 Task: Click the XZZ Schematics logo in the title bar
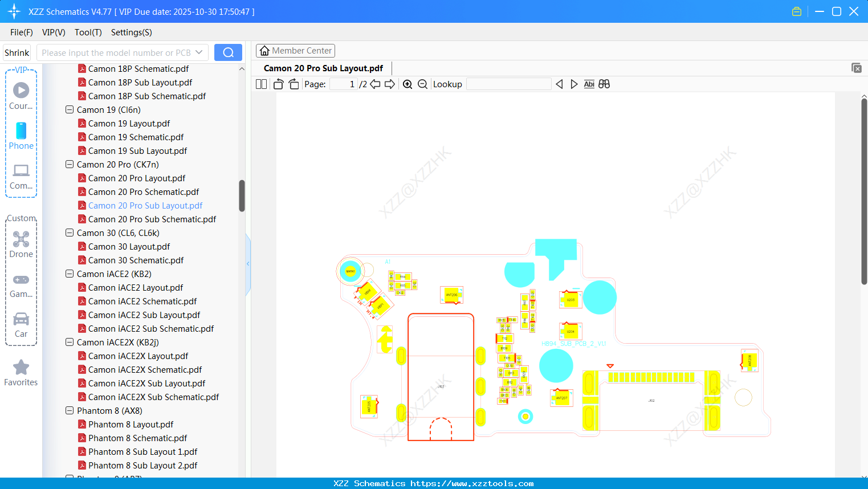14,11
